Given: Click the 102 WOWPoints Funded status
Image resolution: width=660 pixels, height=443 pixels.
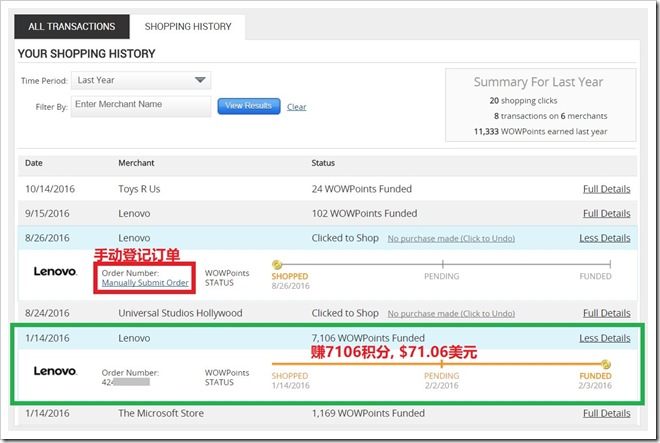Looking at the screenshot, I should coord(364,213).
